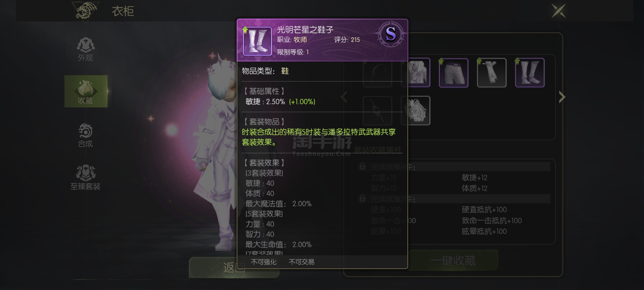644x290 pixels.
Task: Select the 收藏 collection tab
Action: pos(86,91)
